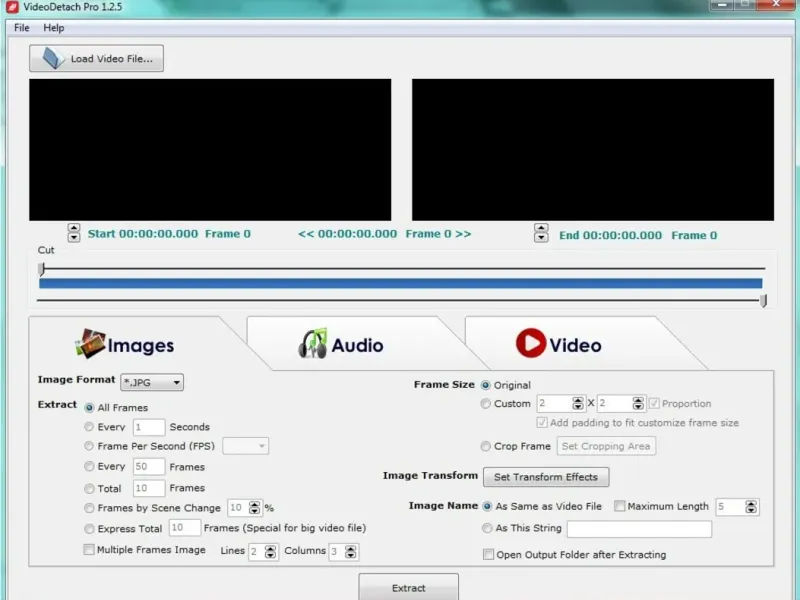Click the Load Video File button
This screenshot has height=600, width=800.
pyautogui.click(x=96, y=58)
